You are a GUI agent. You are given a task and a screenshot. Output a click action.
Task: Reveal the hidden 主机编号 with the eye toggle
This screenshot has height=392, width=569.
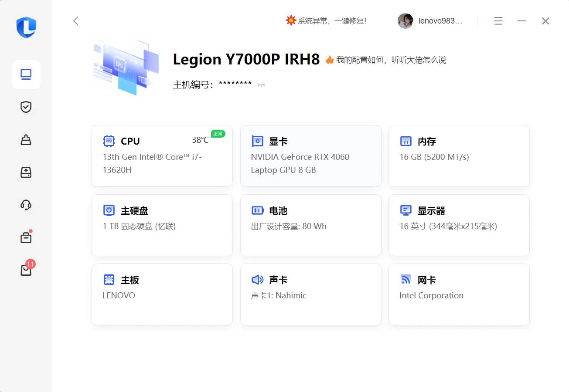click(x=261, y=85)
